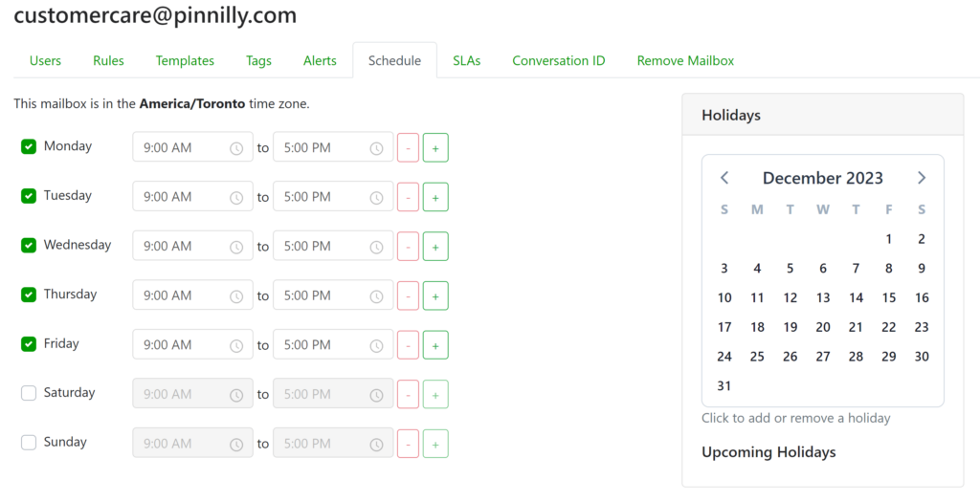Open clock picker for Monday end time
The height and width of the screenshot is (502, 980).
coord(376,148)
